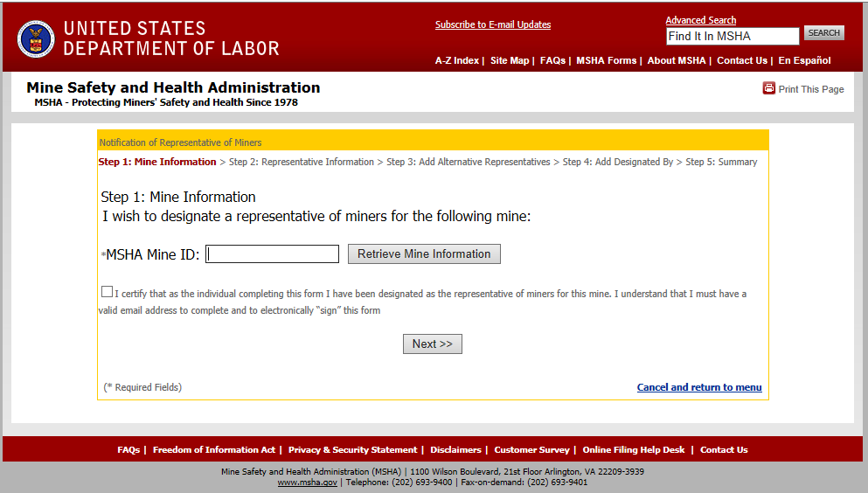Go to About MSHA in top navigation
Image resolution: width=868 pixels, height=493 pixels.
coord(676,60)
